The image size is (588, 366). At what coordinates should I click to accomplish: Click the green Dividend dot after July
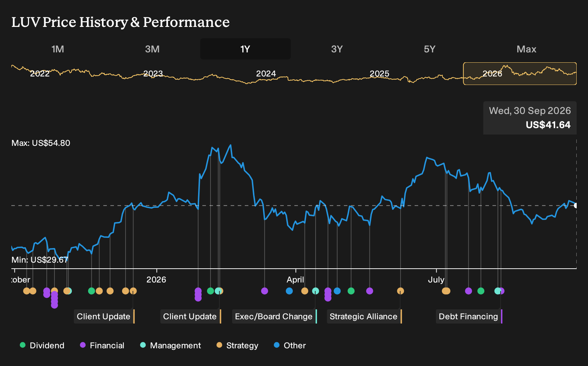481,291
